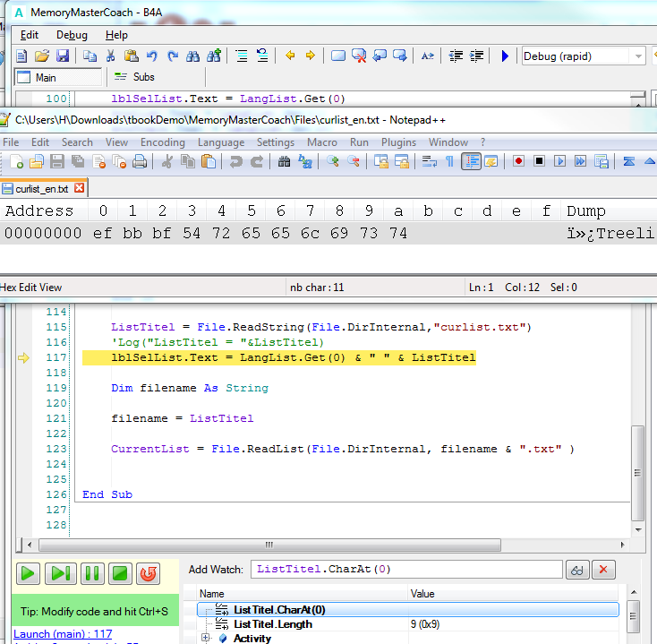The width and height of the screenshot is (657, 644).
Task: Stop the debugging session
Action: [x=120, y=573]
